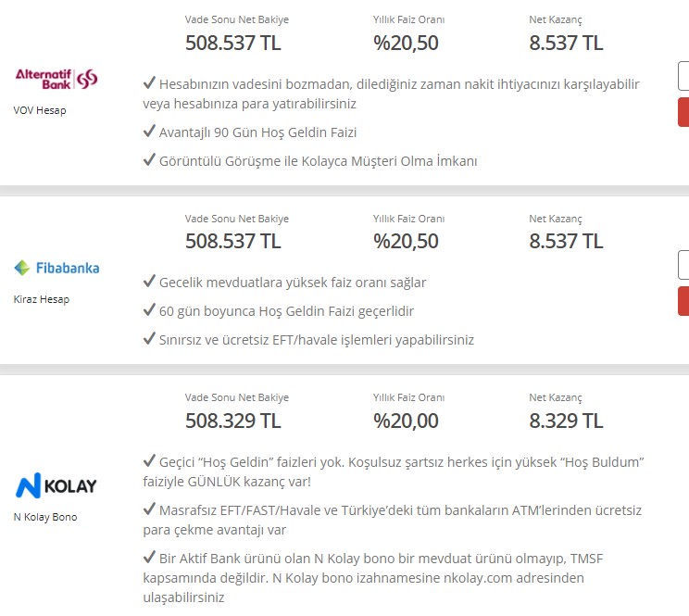
Task: Click the white outlined button in Fibabanka row
Action: coord(683,265)
